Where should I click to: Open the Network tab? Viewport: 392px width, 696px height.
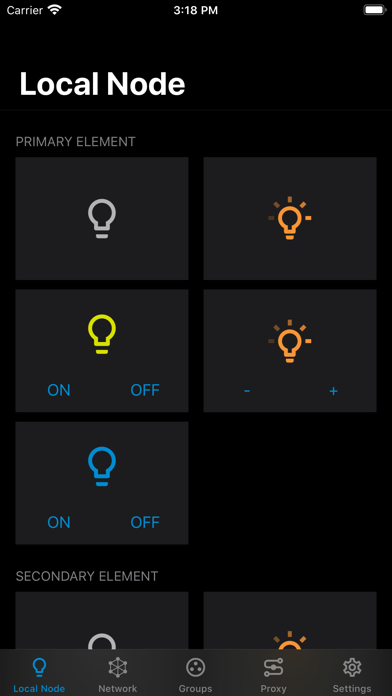tap(118, 675)
